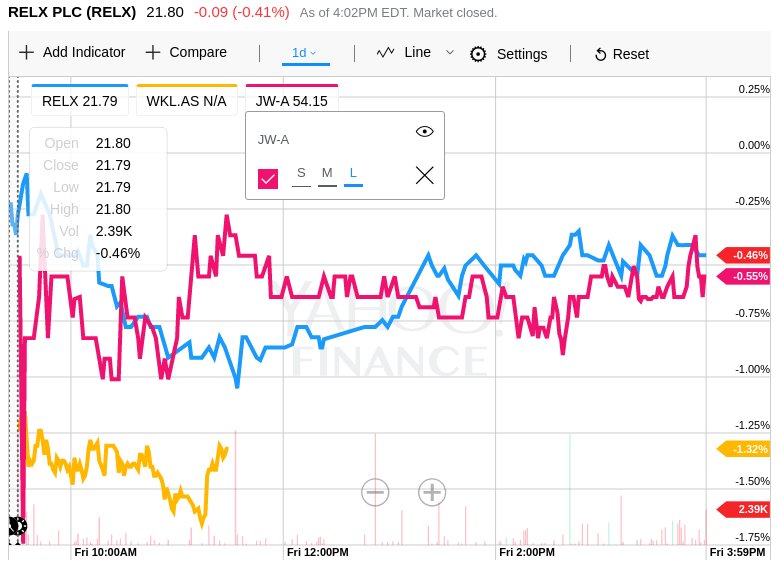This screenshot has width=778, height=570.
Task: Click the % Chg -0.46% value
Action: pos(118,253)
